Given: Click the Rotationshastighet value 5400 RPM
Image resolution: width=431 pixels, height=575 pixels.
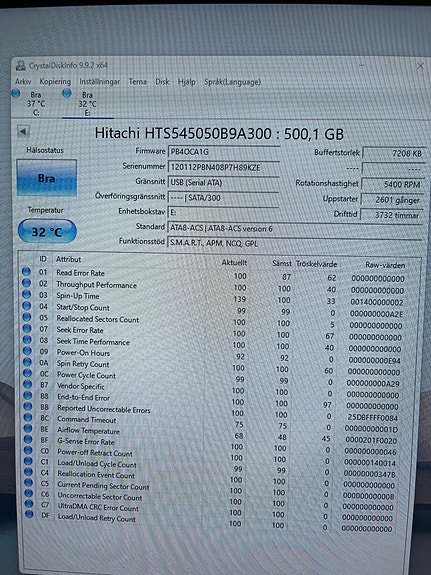Looking at the screenshot, I should pyautogui.click(x=393, y=184).
